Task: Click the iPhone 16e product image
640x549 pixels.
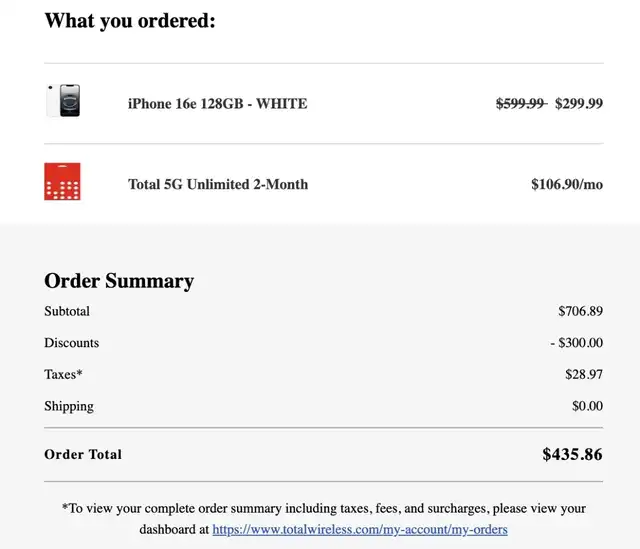Action: [63, 102]
